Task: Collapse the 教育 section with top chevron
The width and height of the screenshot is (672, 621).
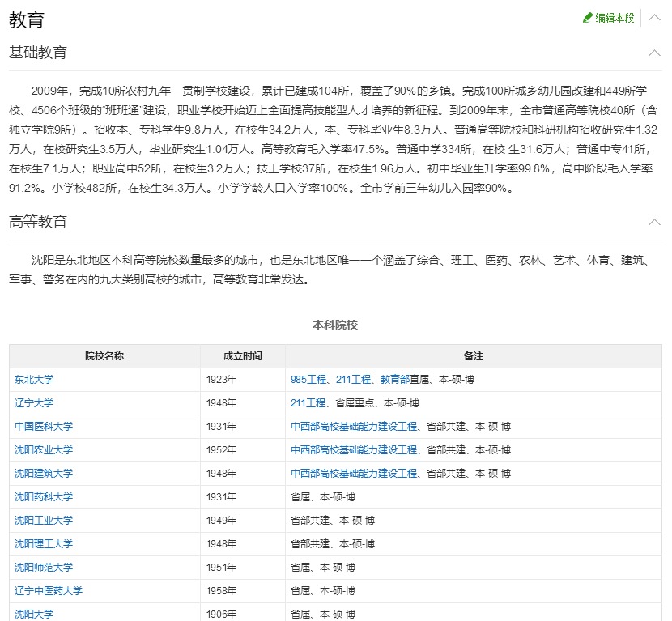Action: click(x=654, y=18)
